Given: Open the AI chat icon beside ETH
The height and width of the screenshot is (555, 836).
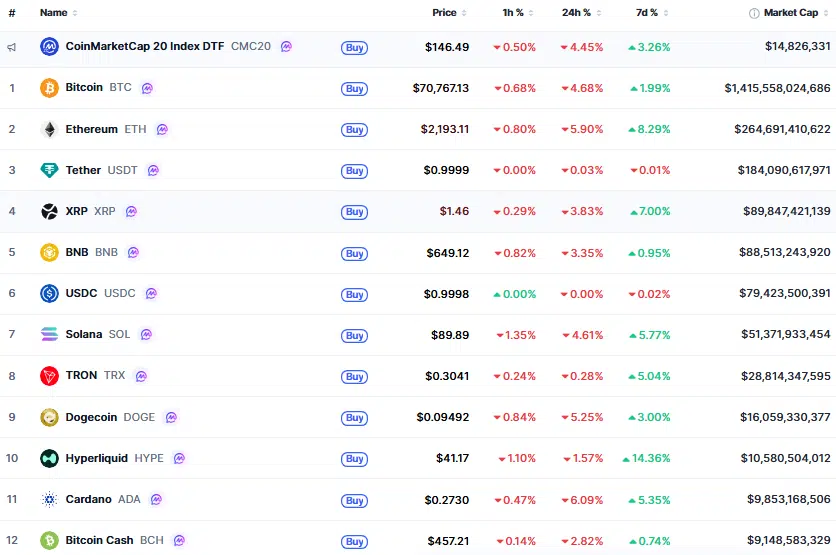Looking at the screenshot, I should [x=162, y=129].
